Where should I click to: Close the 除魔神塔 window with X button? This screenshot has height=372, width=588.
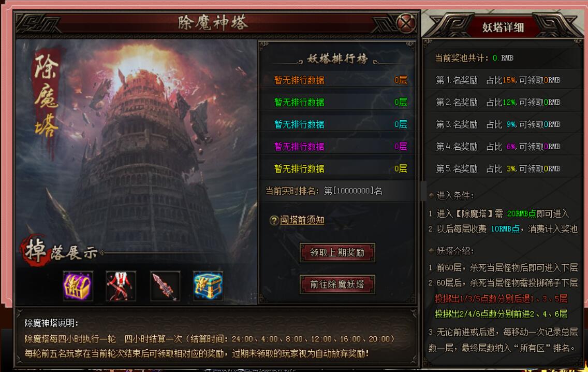point(406,24)
